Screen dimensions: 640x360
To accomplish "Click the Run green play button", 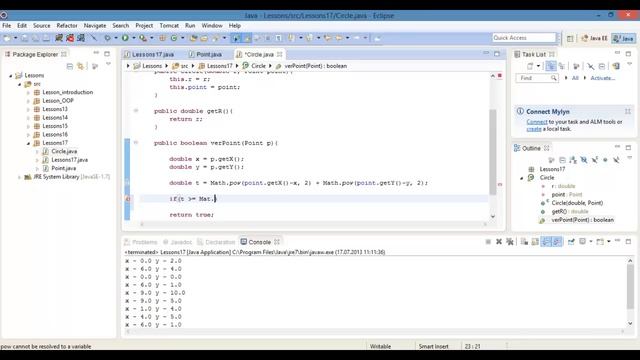I will pos(125,38).
